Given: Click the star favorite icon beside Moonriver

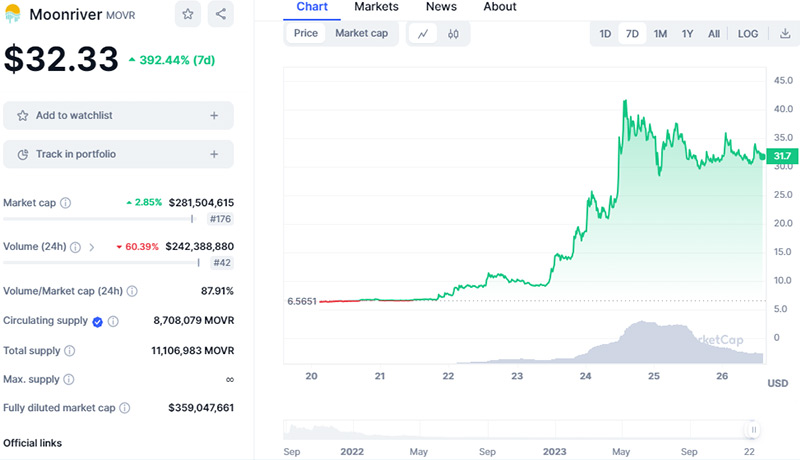Looking at the screenshot, I should (x=187, y=15).
